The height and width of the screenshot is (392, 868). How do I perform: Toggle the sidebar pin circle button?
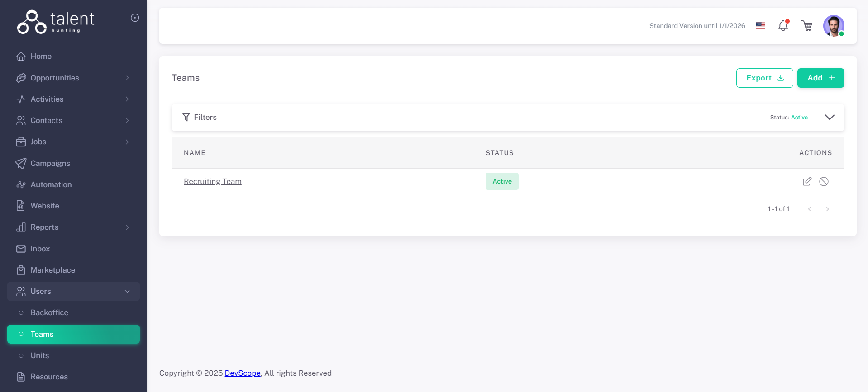coord(135,18)
